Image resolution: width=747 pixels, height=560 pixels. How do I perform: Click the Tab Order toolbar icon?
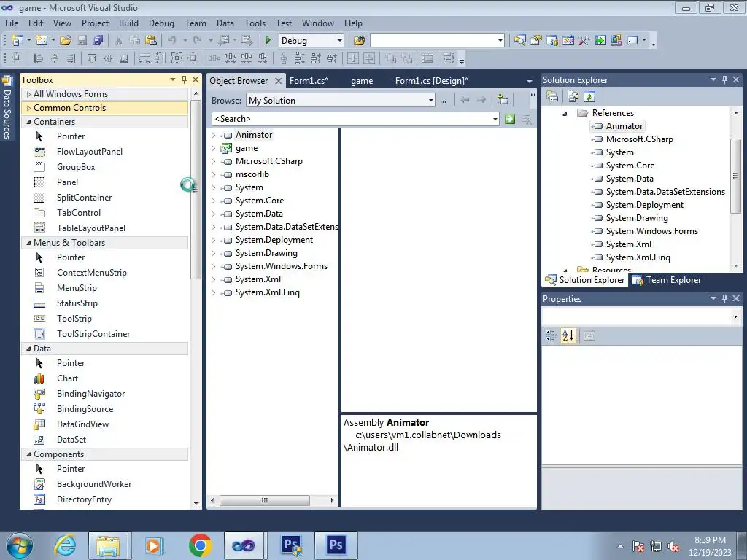pyautogui.click(x=449, y=58)
